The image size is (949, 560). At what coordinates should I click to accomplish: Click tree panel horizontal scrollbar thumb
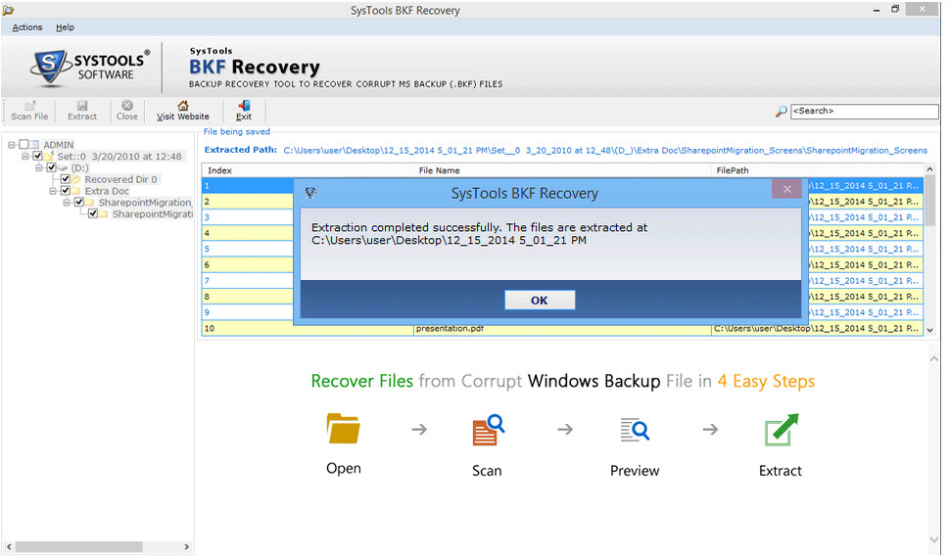click(x=78, y=546)
